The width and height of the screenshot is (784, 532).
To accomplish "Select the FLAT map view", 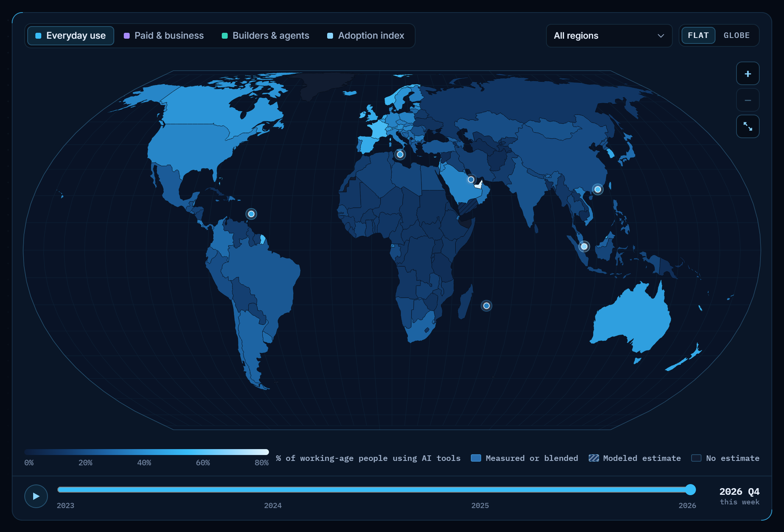I will click(698, 36).
